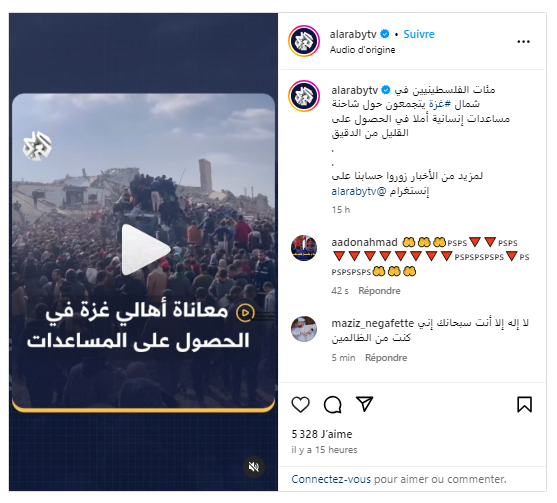This screenshot has width=557, height=503.
Task: Share the post with the paper plane icon
Action: click(364, 404)
